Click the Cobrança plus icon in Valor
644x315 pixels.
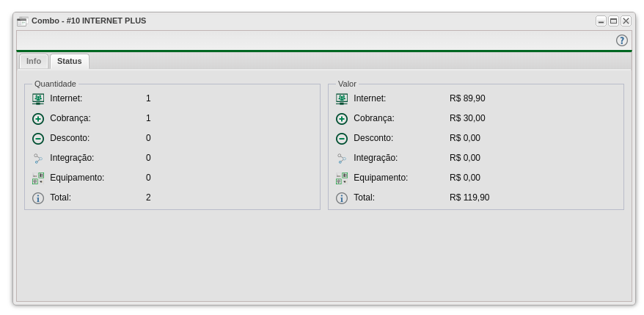342,118
